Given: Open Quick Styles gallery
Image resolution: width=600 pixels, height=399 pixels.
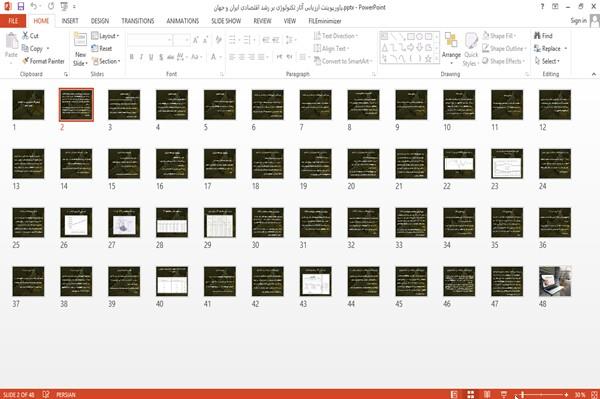Looking at the screenshot, I should tap(471, 49).
